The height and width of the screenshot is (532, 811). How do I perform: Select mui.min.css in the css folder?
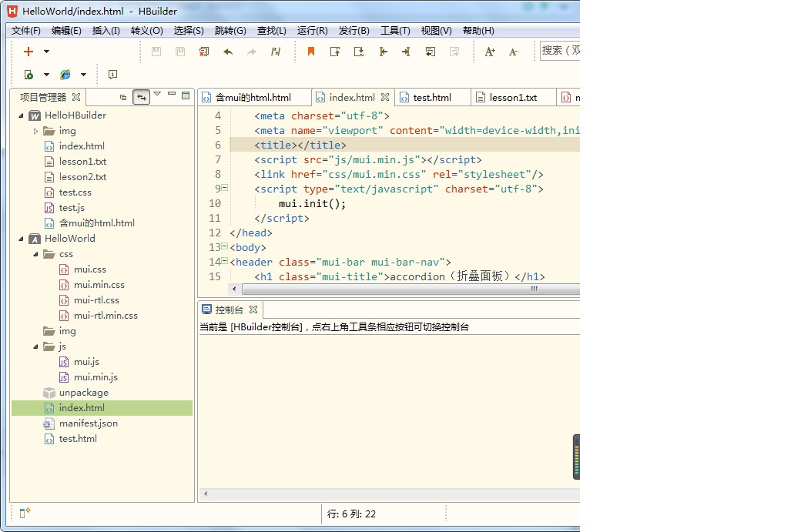[x=99, y=285]
